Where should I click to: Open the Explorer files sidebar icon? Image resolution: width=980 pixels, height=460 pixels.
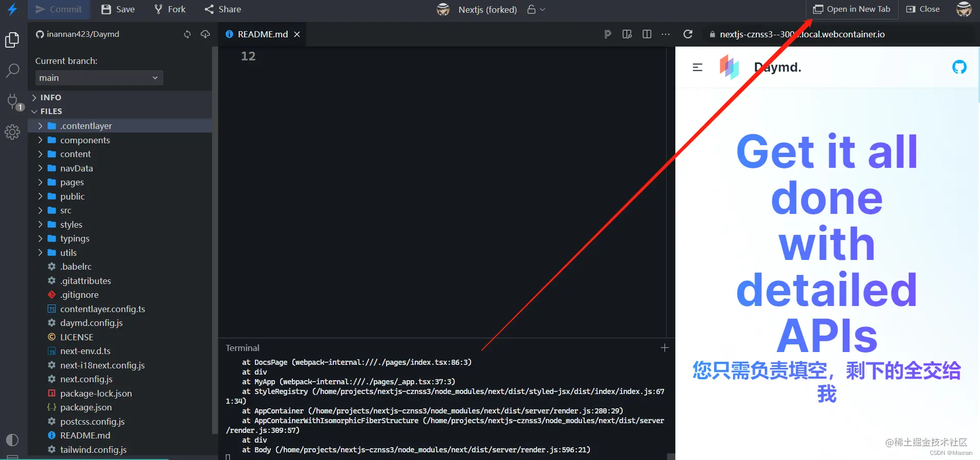click(x=12, y=40)
